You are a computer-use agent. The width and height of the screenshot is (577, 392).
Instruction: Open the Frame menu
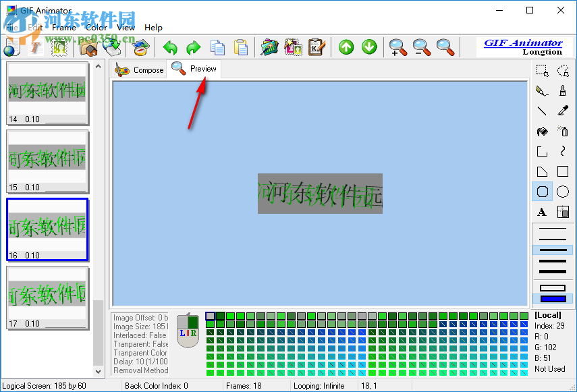[x=64, y=28]
